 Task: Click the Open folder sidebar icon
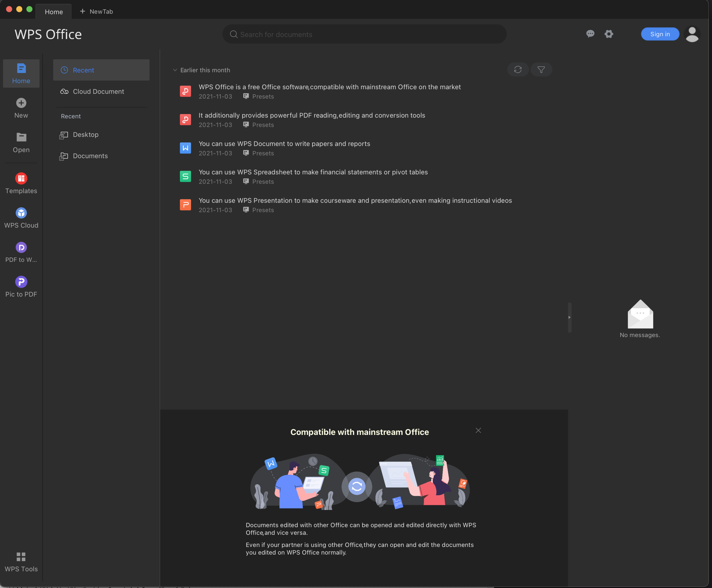[21, 137]
